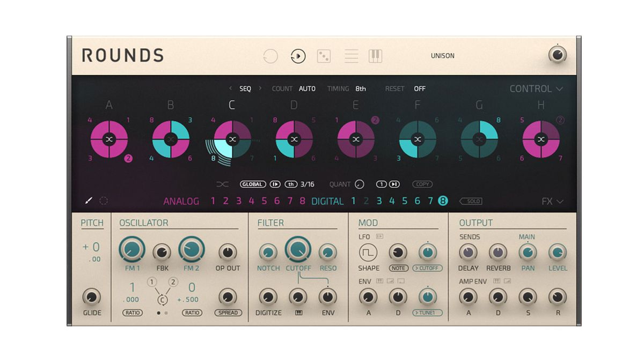Toggle the 'th' note value button

coord(291,184)
